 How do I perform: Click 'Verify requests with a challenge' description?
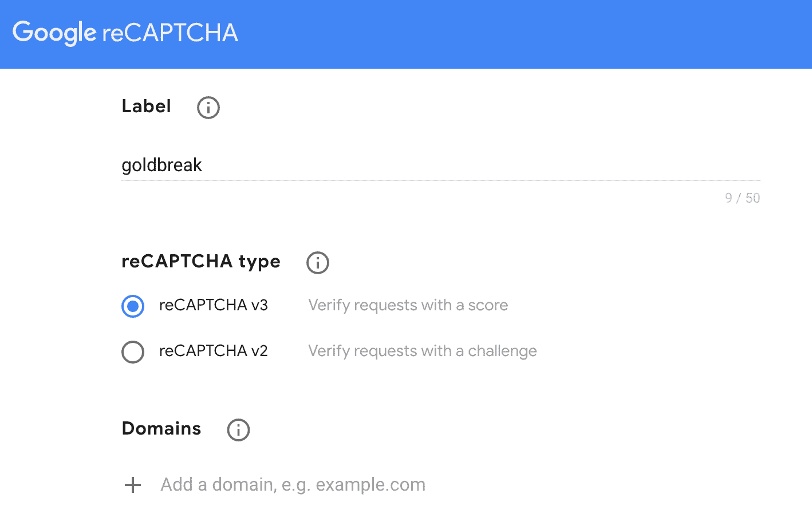pos(422,351)
